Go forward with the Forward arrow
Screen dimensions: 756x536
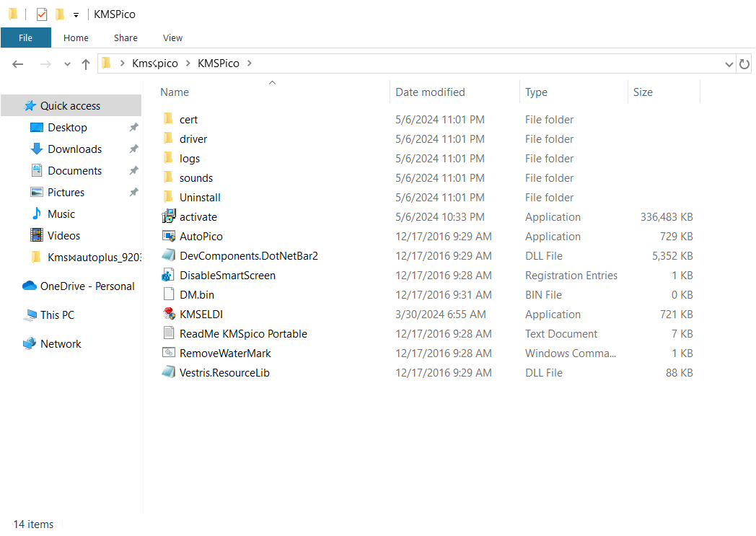coord(45,64)
